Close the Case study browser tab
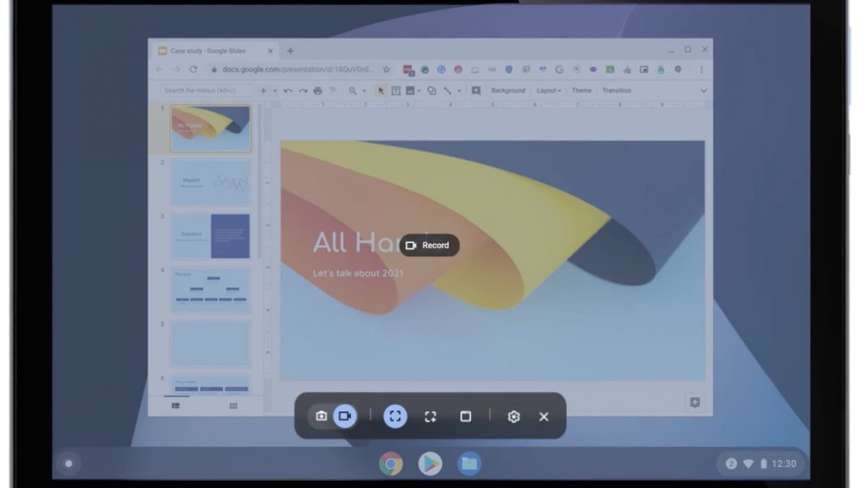Viewport: 868px width, 488px height. click(271, 51)
